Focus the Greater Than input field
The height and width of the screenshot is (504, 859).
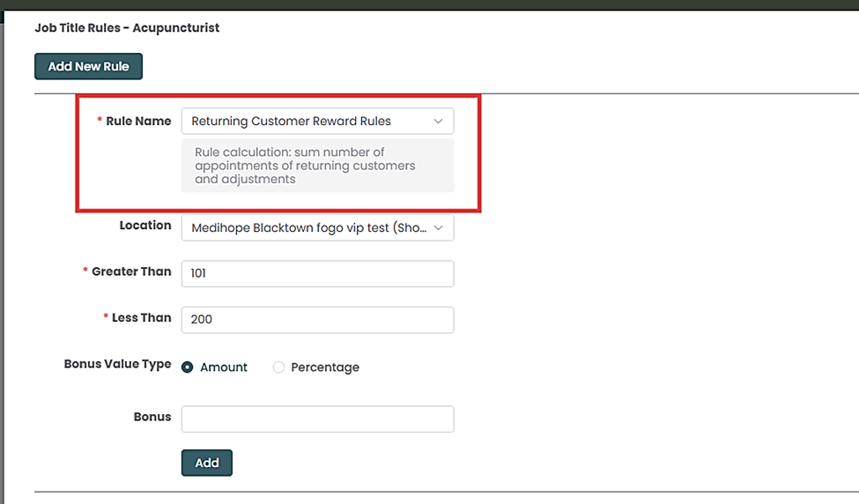click(x=317, y=274)
